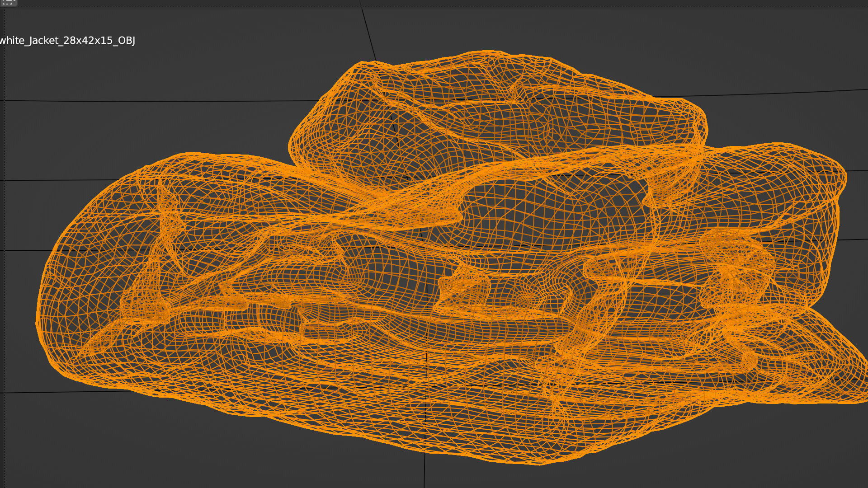Click the top header strip of the viewport
868x488 pixels.
(434, 3)
